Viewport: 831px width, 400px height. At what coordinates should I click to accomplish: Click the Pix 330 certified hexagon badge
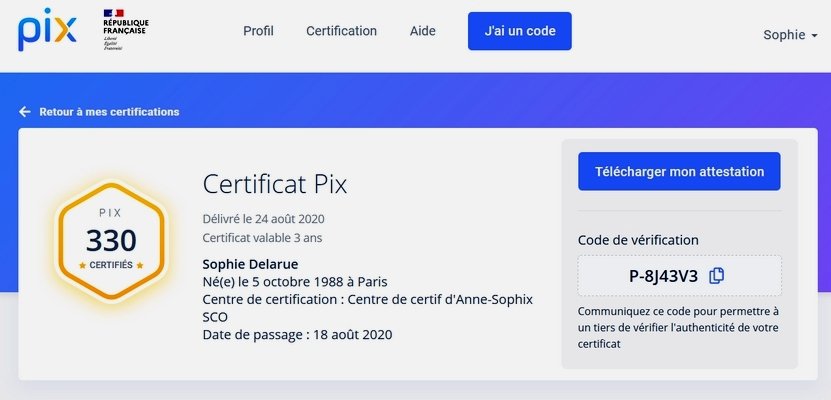tap(111, 242)
